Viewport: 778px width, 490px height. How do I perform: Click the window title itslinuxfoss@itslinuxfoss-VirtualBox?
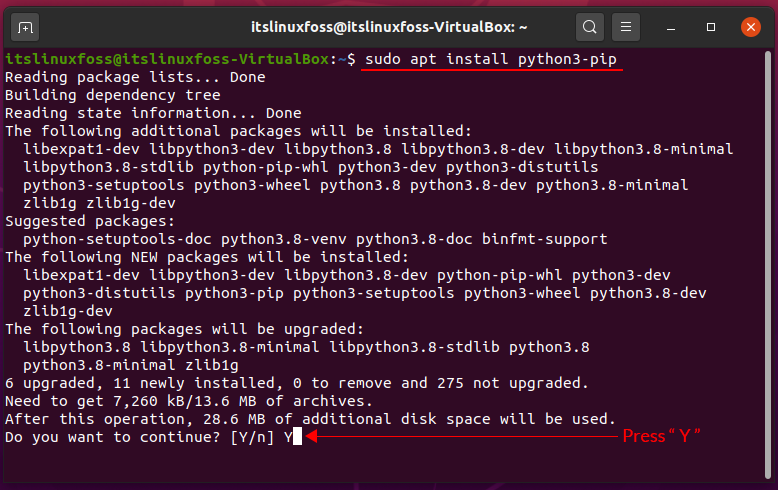click(x=389, y=27)
